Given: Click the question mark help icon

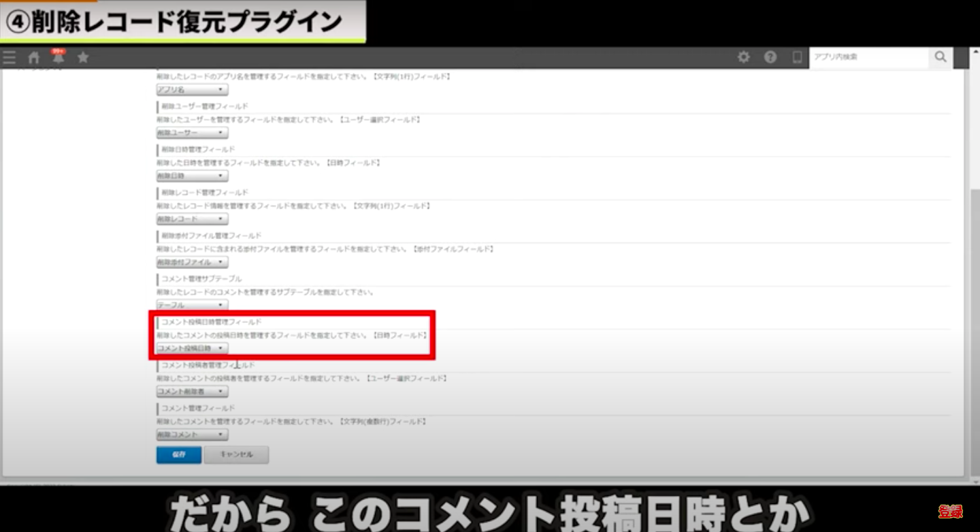Looking at the screenshot, I should click(770, 57).
